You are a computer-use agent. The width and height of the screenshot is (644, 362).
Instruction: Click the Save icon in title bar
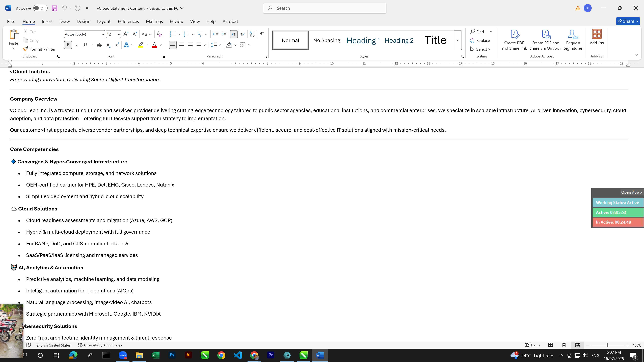(55, 8)
